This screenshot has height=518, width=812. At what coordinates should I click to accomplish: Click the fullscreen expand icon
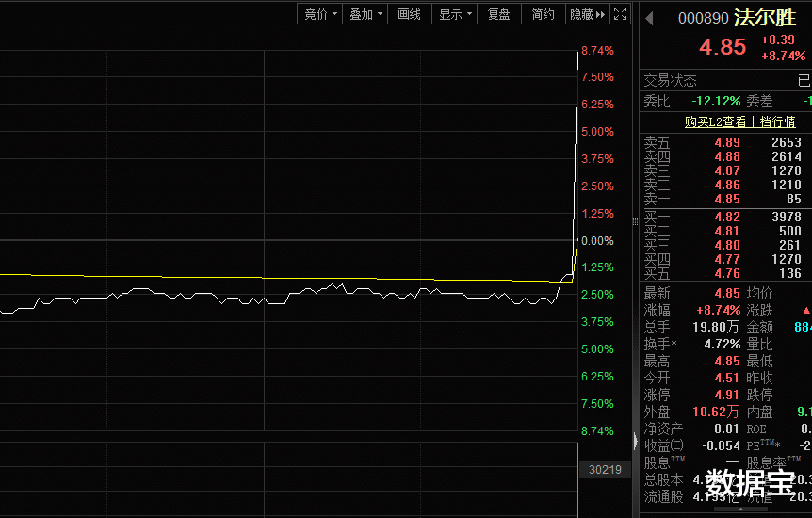point(620,14)
